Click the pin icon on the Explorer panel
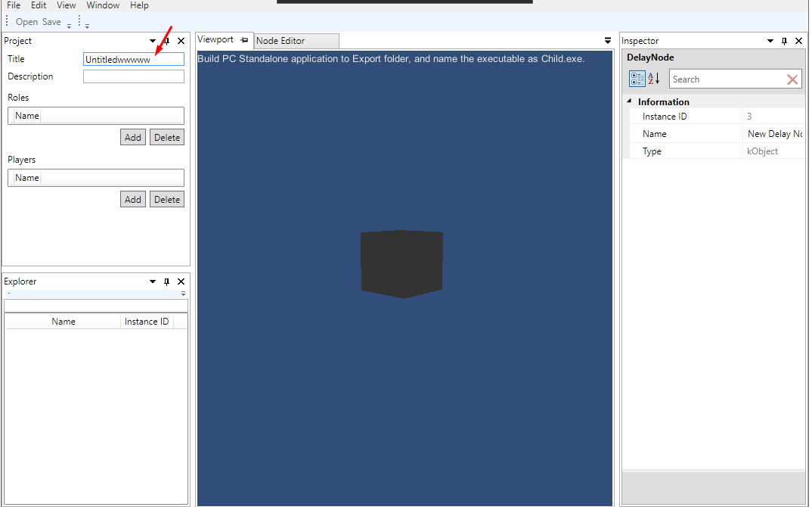The width and height of the screenshot is (812, 507). [166, 281]
